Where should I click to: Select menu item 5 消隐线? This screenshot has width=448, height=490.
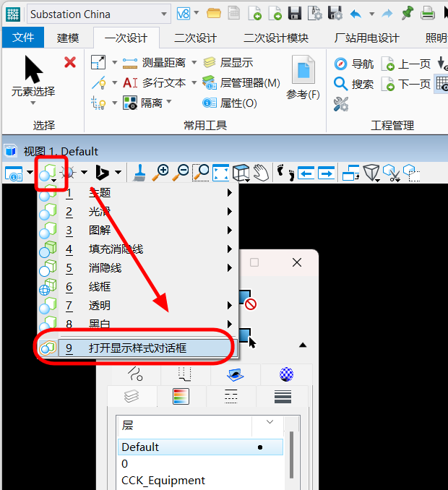137,268
